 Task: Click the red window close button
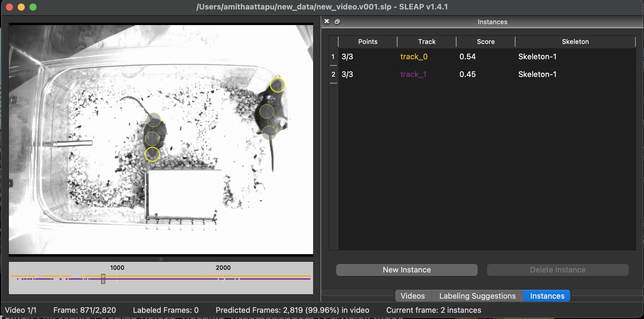pos(9,7)
